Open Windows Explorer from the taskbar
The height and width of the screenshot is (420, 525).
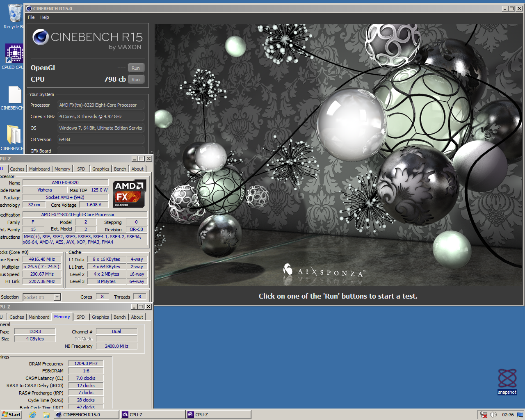(46, 415)
